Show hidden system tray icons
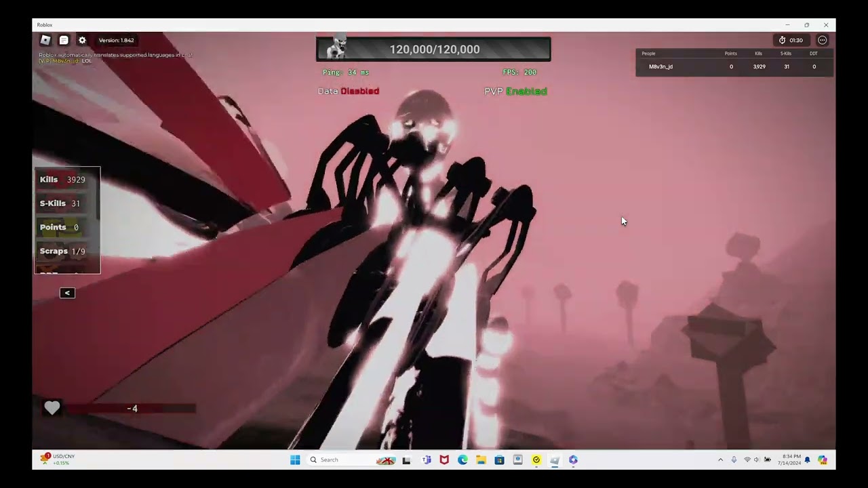868x488 pixels. [x=720, y=460]
